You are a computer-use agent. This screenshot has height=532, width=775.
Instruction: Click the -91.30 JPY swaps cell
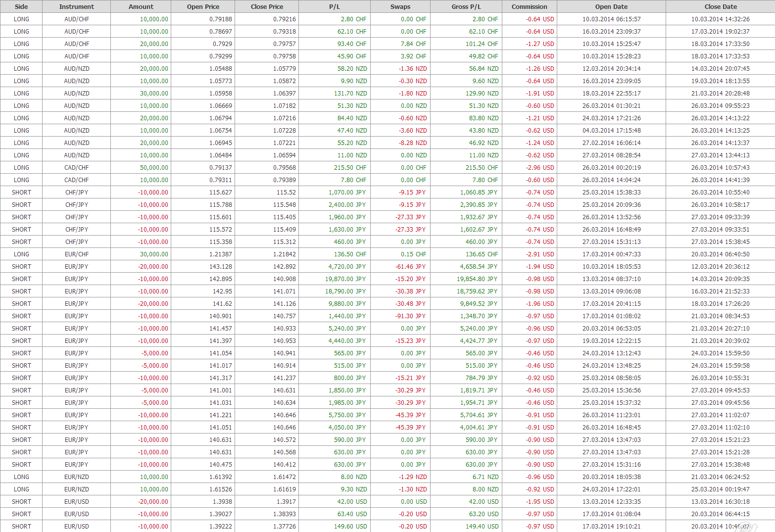(x=410, y=316)
